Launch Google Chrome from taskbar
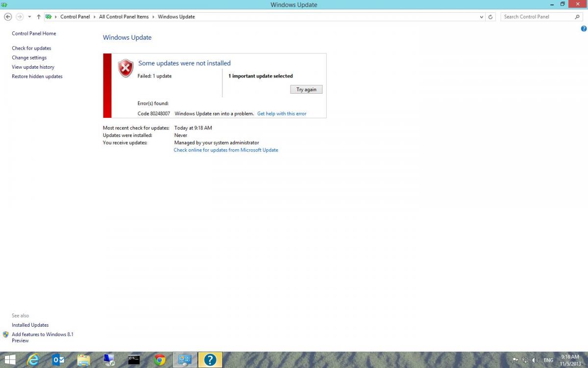Image resolution: width=588 pixels, height=368 pixels. (x=160, y=360)
